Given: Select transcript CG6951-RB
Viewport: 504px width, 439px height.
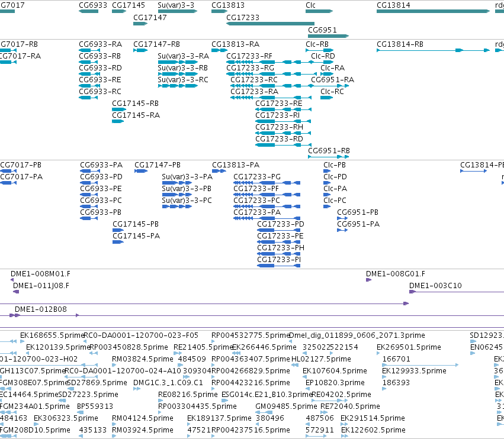Looking at the screenshot, I should [x=329, y=151].
